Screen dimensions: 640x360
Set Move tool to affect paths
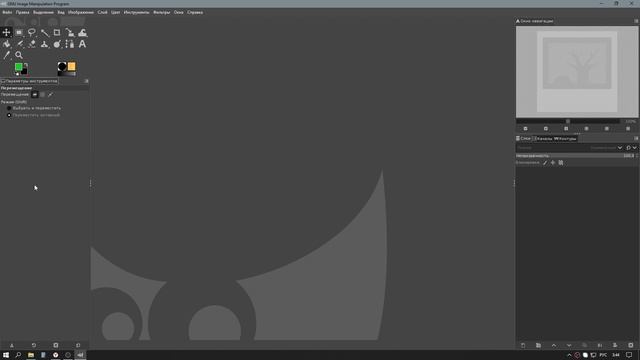click(x=50, y=95)
